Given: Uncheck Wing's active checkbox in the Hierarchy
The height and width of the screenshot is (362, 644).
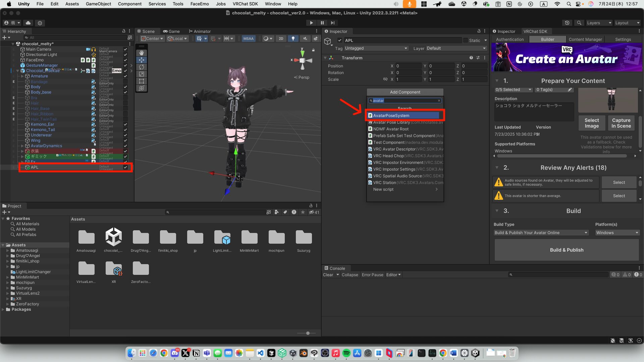Looking at the screenshot, I should (125, 140).
